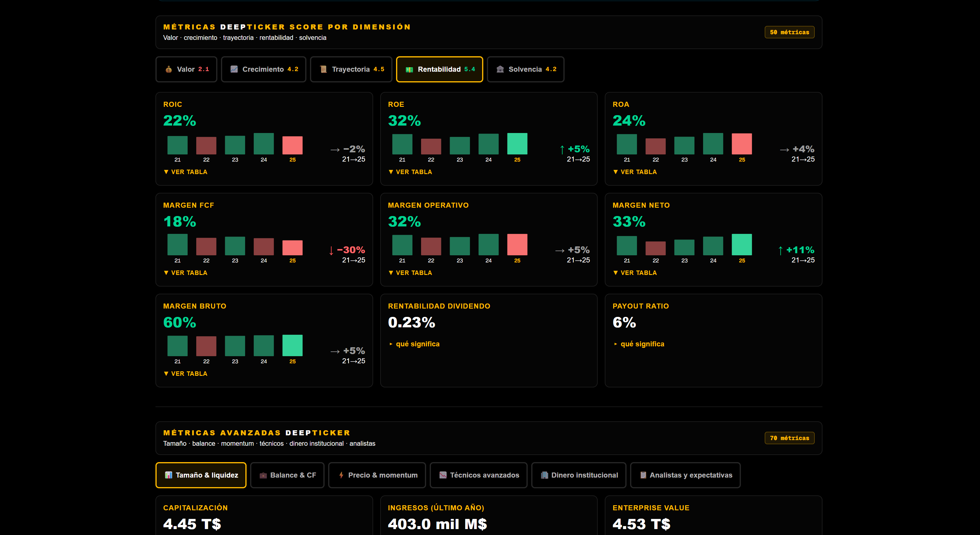Click the Métricas DeepTicker Score por Dimensión heading
The image size is (980, 535).
tap(287, 27)
